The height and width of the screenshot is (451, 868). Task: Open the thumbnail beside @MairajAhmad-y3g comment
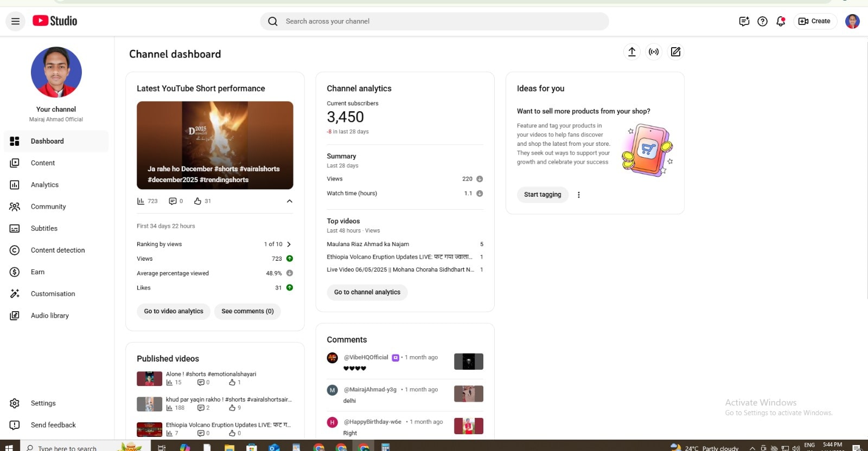click(469, 394)
